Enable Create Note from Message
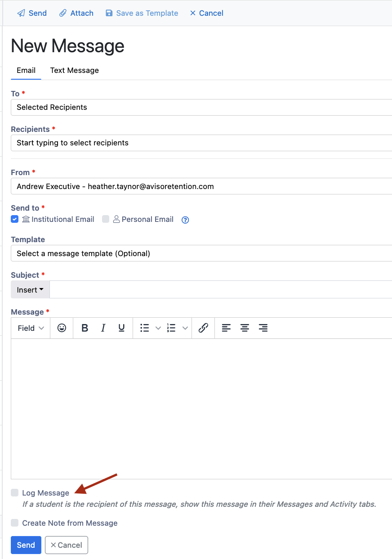This screenshot has width=392, height=559. pyautogui.click(x=14, y=523)
